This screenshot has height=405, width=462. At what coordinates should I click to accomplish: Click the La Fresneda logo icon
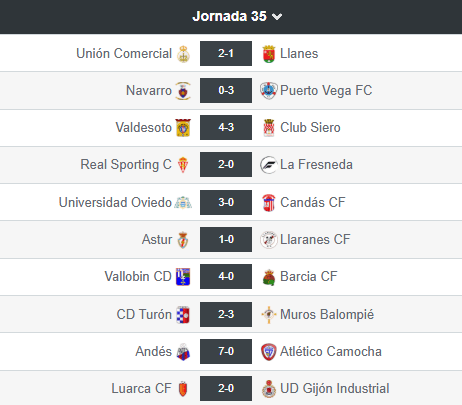[x=269, y=165]
